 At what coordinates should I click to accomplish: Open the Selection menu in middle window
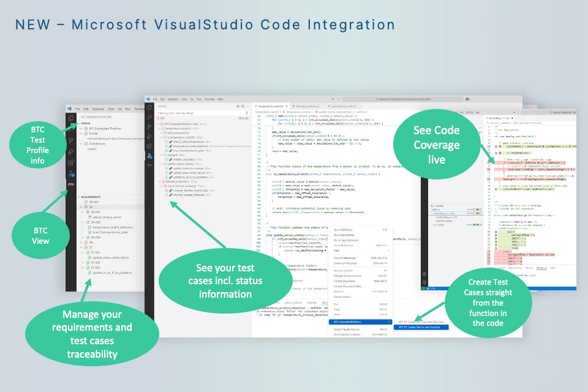(173, 99)
